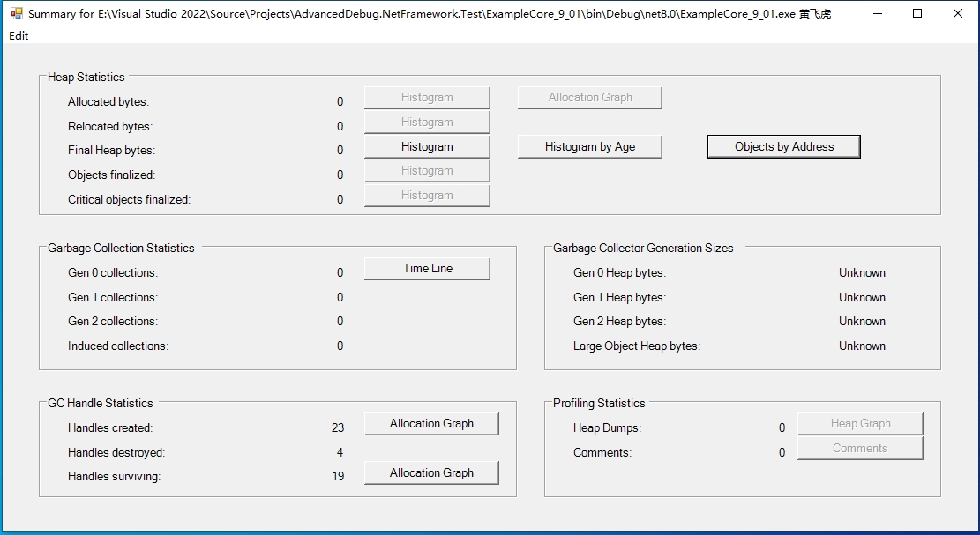Open Histogram for Objects finalized
Screen dimensions: 980x535
click(x=427, y=171)
